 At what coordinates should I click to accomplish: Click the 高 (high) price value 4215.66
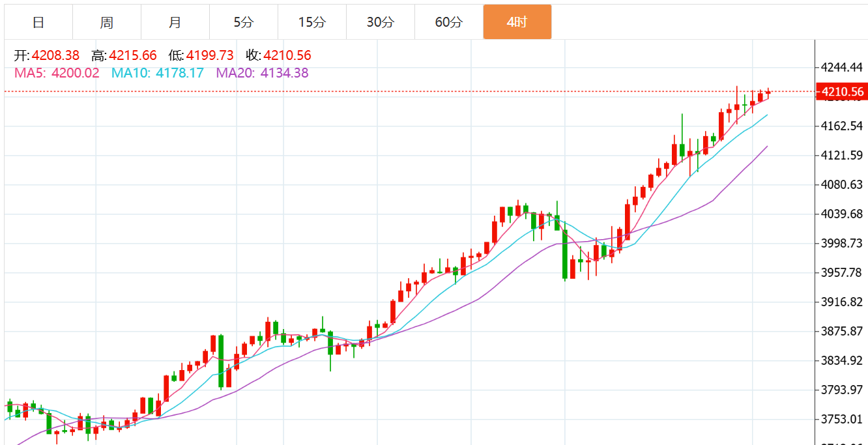pos(133,55)
